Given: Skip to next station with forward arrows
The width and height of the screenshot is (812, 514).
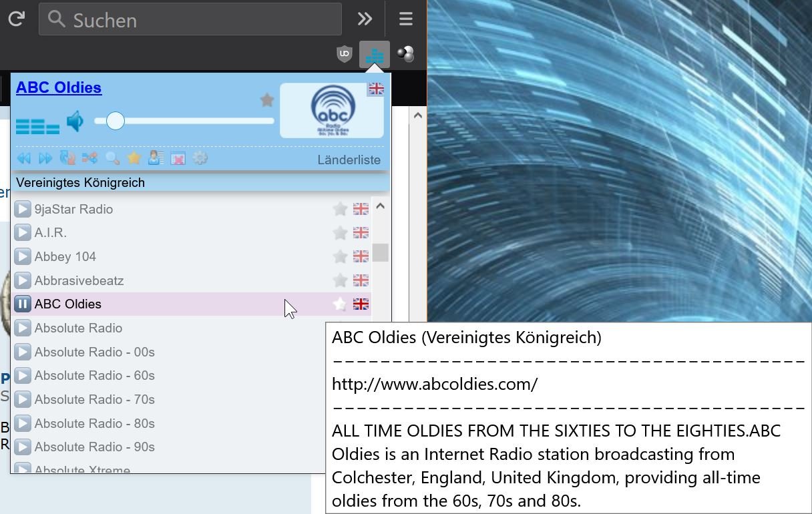Looking at the screenshot, I should (45, 158).
